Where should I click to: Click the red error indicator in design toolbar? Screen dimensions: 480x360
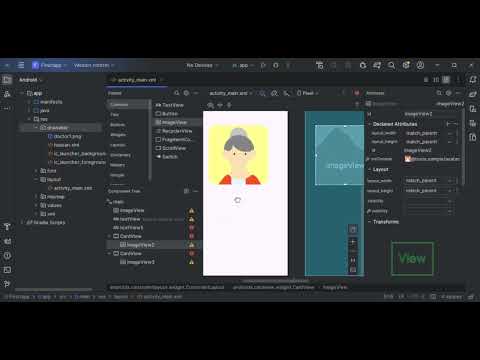tap(357, 93)
